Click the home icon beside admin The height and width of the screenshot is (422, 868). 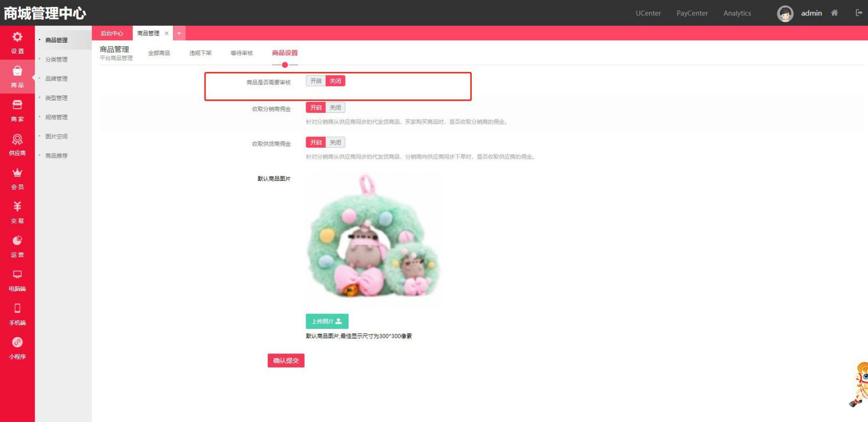tap(834, 13)
